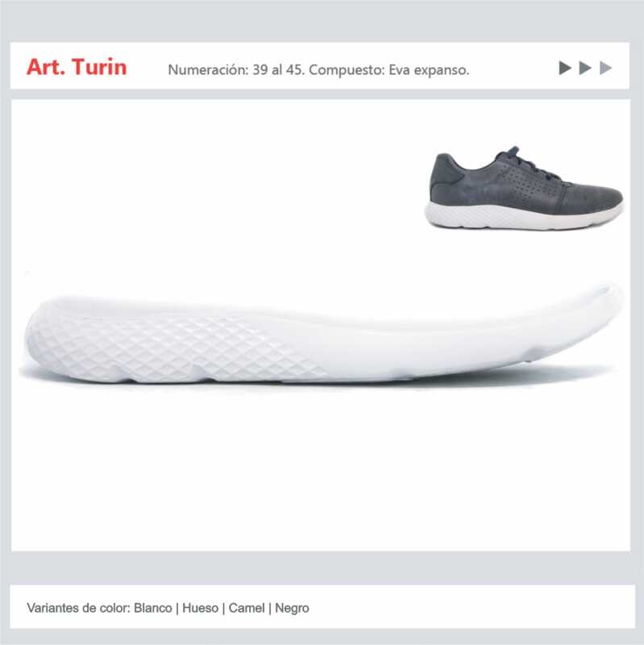The image size is (644, 645).
Task: Choose the Hueso color variant
Action: click(x=200, y=608)
